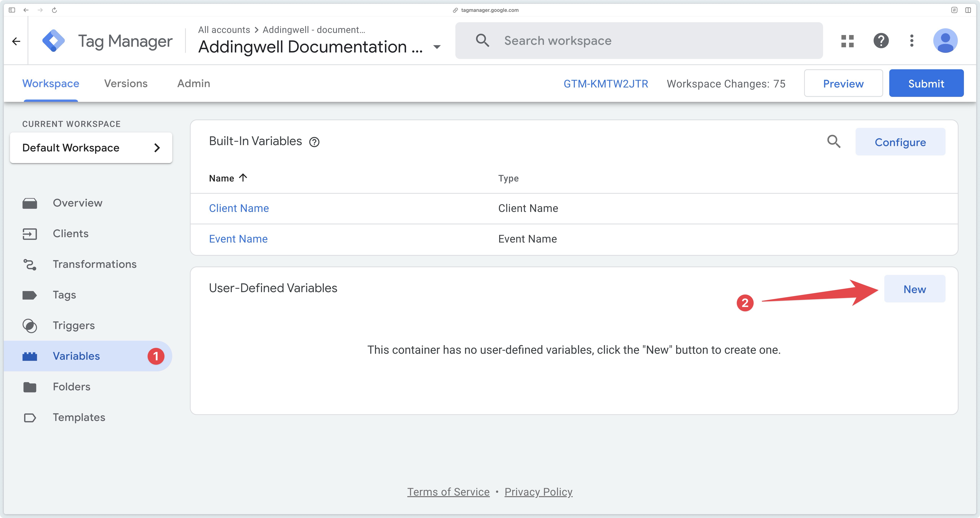The image size is (980, 518).
Task: Click browser forward arrow
Action: [x=40, y=10]
